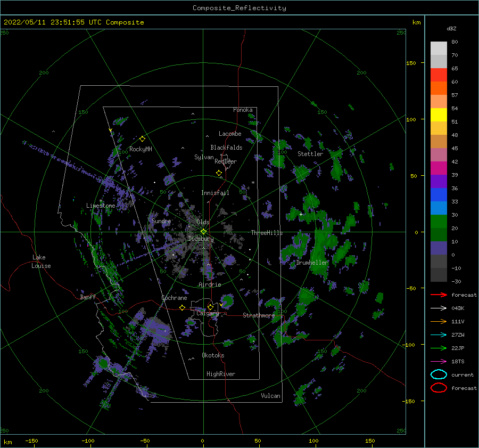Pick the green 30-20 dBZ swatch

click(439, 222)
